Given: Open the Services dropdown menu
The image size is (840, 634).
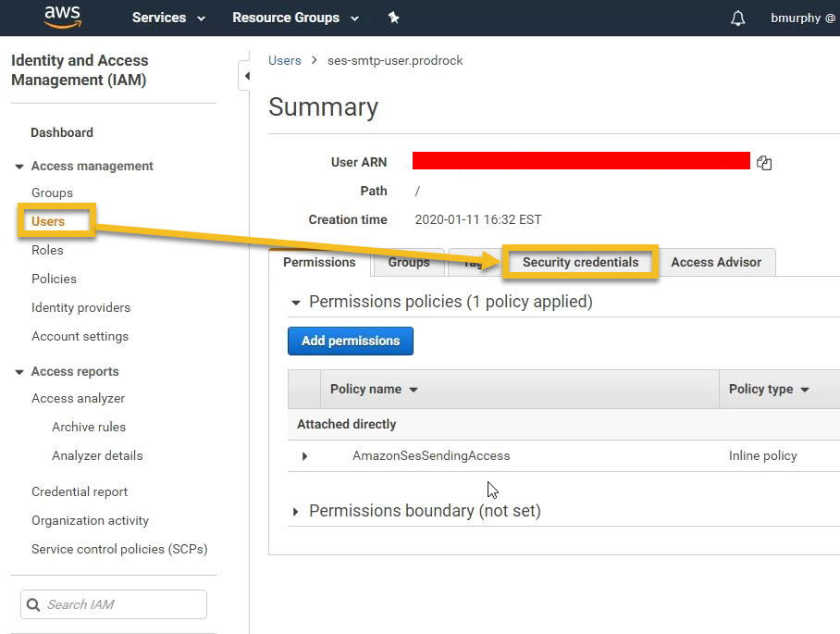Looking at the screenshot, I should [x=168, y=18].
